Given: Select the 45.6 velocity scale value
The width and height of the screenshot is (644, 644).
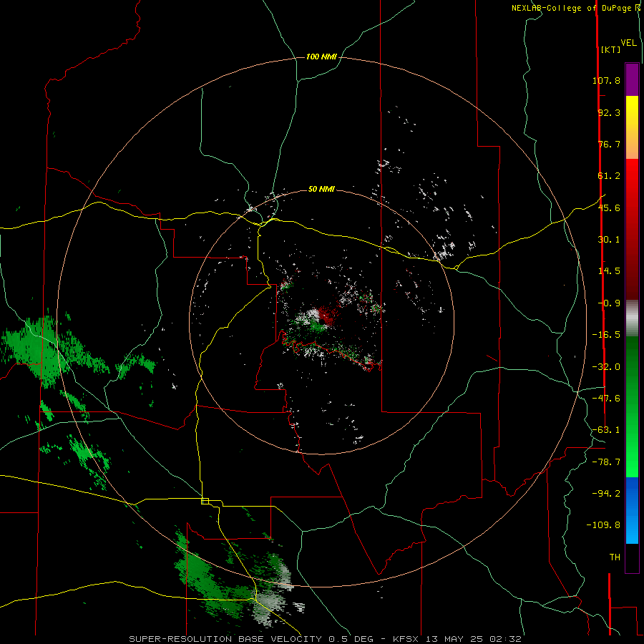Looking at the screenshot, I should point(609,208).
